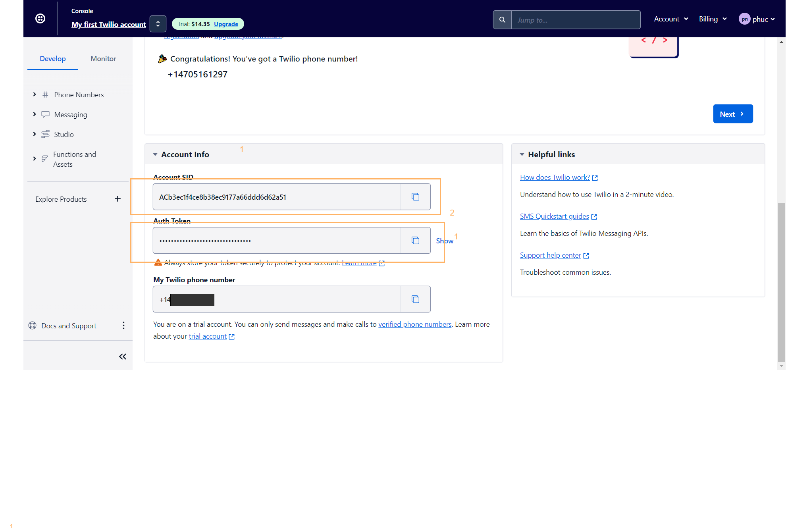Click the Functions and Assets icon
This screenshot has height=532, width=786.
[45, 159]
